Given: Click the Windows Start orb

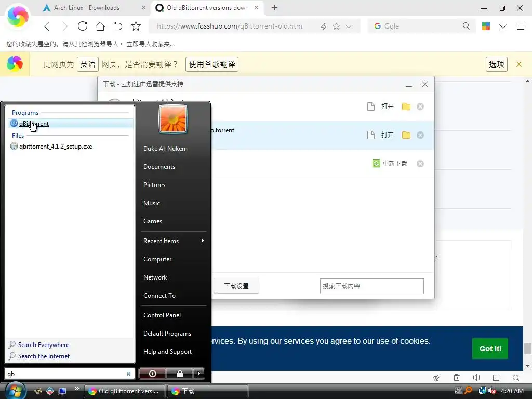Looking at the screenshot, I should (15, 391).
